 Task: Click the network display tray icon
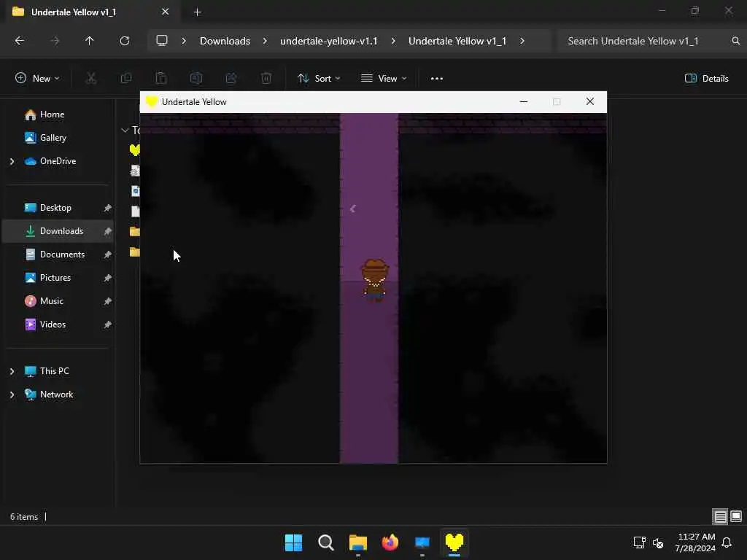pos(639,542)
